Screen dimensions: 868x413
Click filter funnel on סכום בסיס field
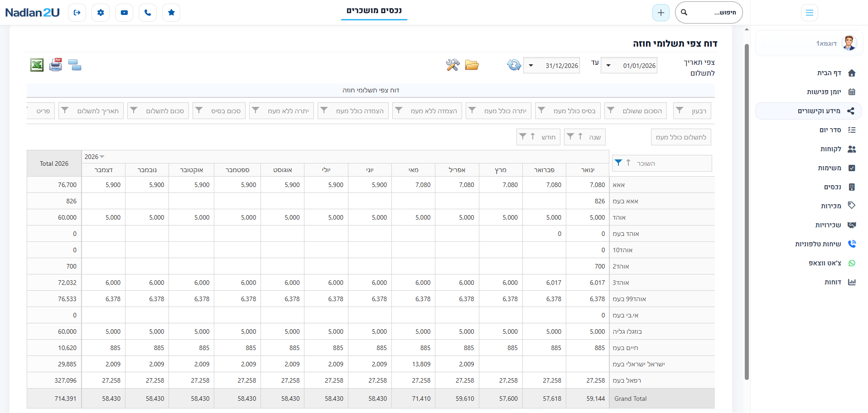click(199, 110)
